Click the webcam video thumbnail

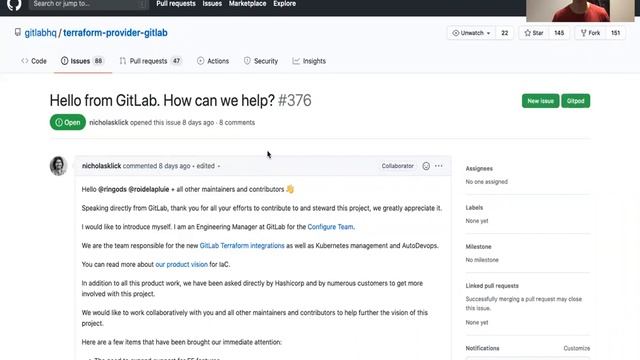pyautogui.click(x=580, y=11)
